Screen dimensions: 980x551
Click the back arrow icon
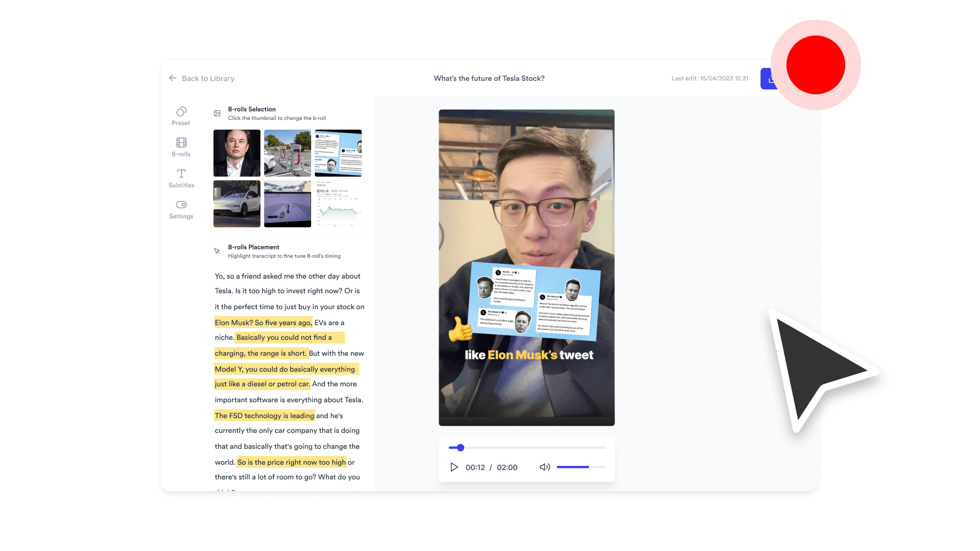pos(173,78)
